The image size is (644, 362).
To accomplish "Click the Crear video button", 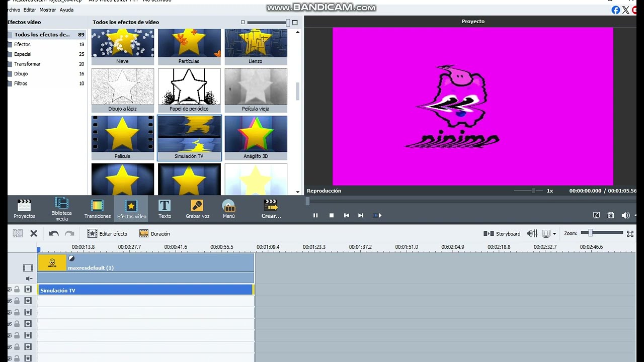I will (271, 209).
